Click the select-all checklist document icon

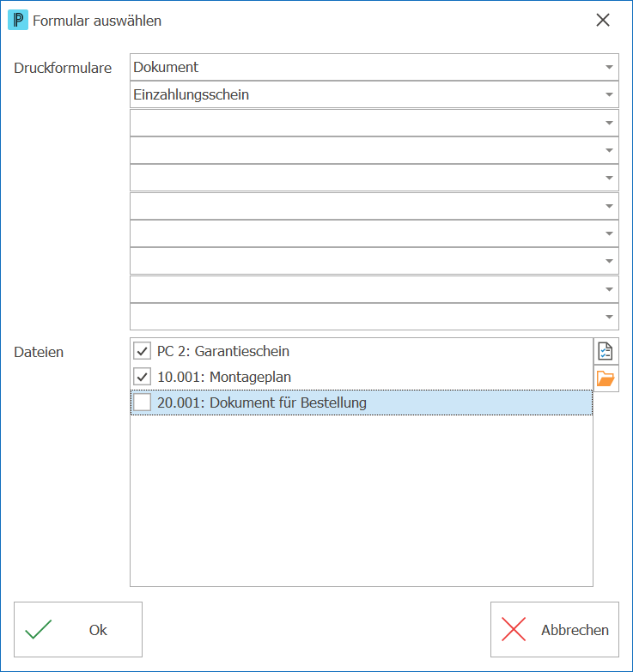click(x=606, y=351)
